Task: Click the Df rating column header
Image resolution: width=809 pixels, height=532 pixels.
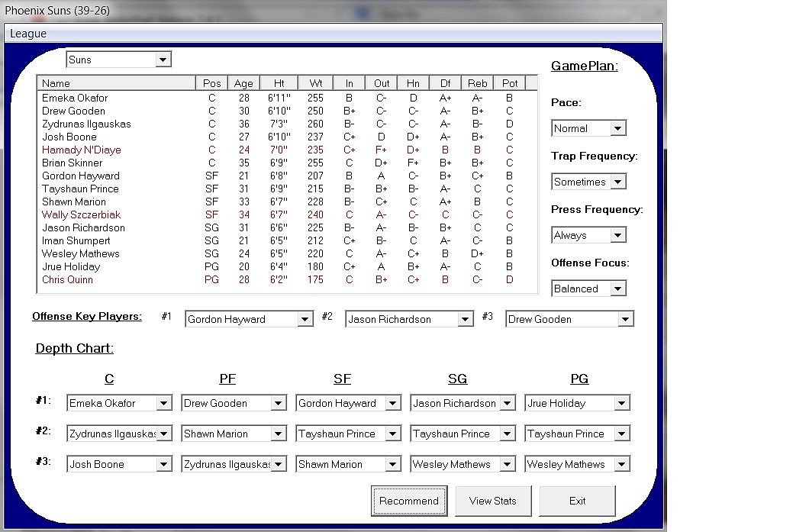Action: coord(445,83)
